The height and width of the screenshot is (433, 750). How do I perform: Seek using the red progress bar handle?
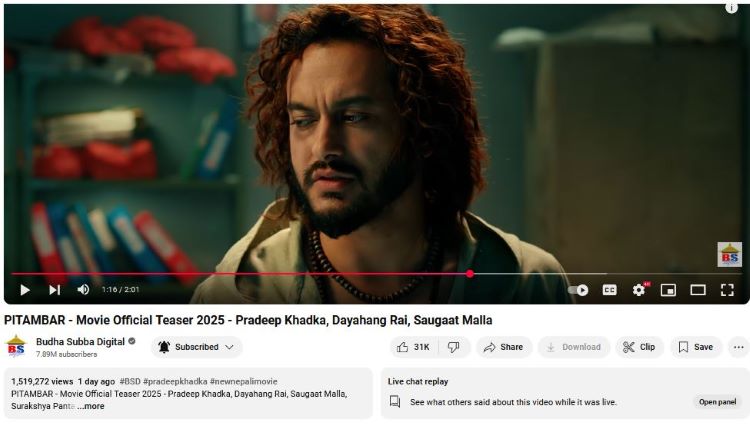[470, 274]
